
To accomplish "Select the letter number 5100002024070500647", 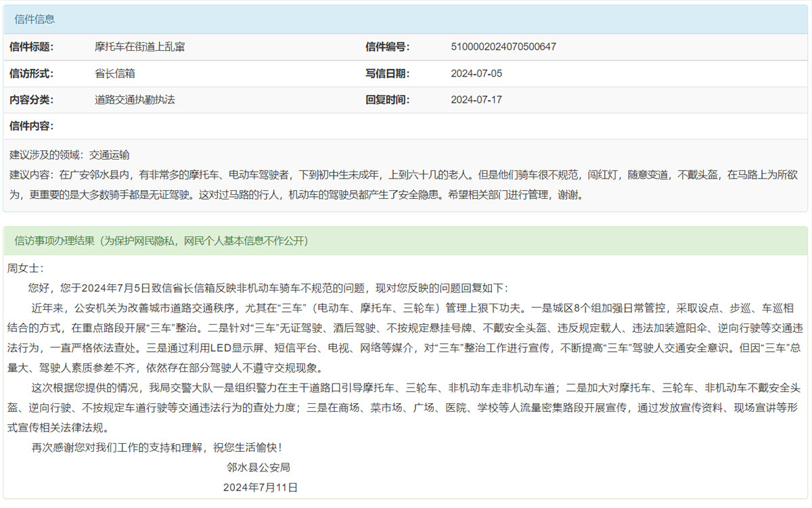I will point(503,47).
